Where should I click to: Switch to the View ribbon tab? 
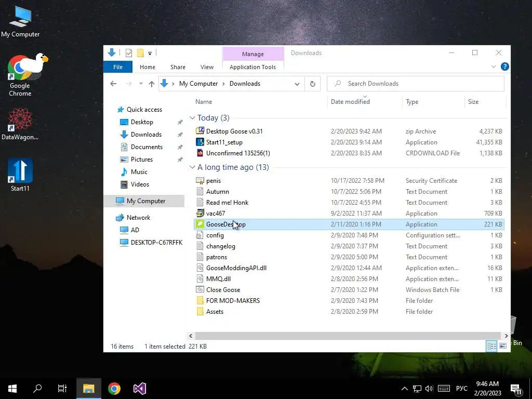click(x=207, y=67)
